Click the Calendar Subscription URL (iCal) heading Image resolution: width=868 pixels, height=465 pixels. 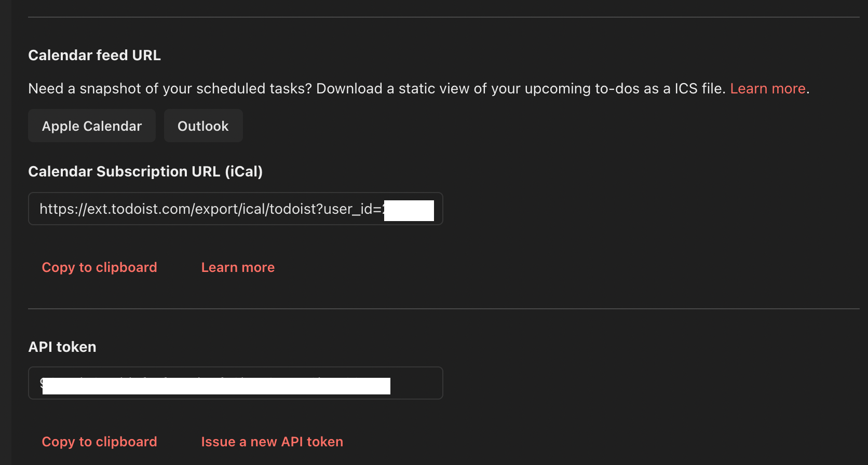(145, 172)
